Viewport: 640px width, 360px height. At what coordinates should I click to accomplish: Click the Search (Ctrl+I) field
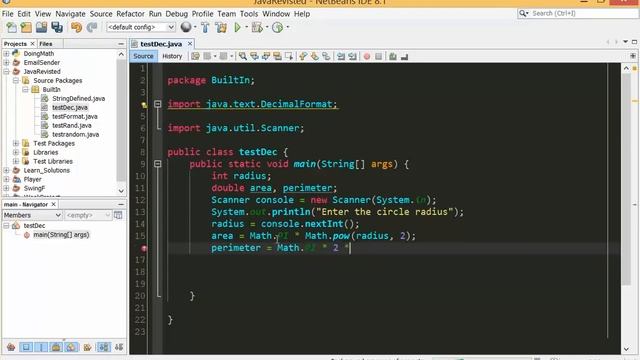click(577, 13)
